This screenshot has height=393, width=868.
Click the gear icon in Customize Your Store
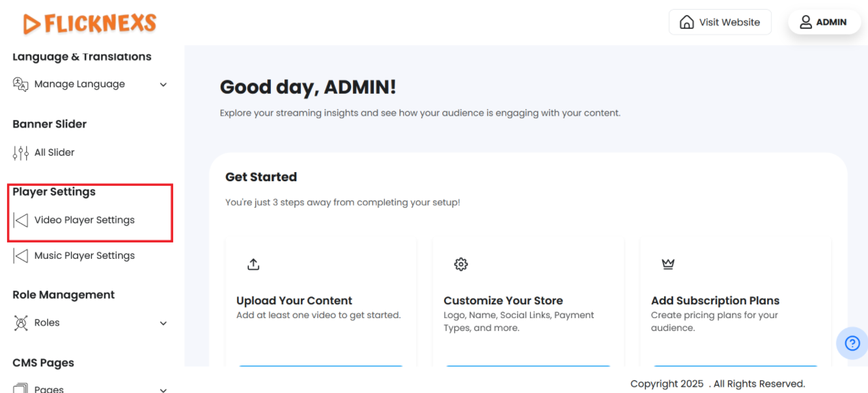461,264
